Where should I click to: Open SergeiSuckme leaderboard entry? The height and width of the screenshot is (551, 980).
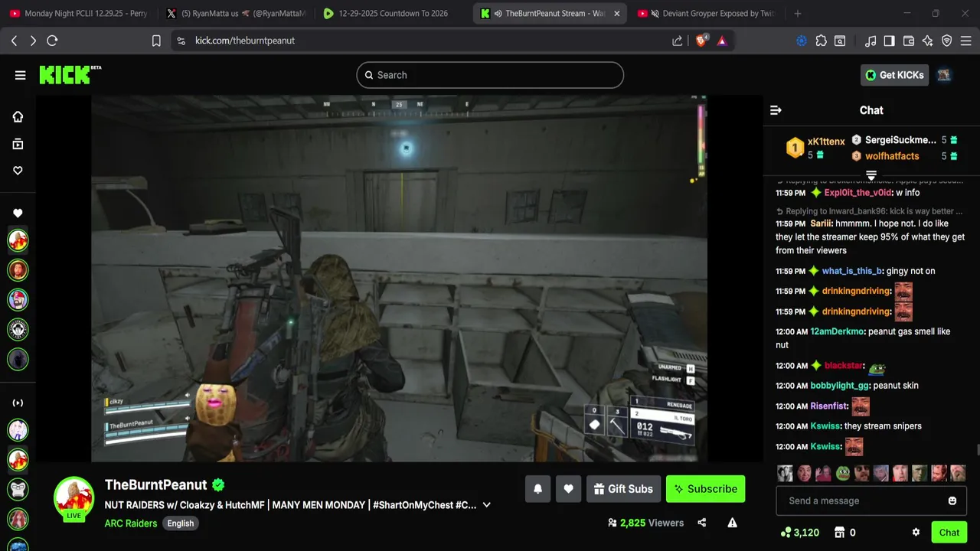tap(900, 140)
